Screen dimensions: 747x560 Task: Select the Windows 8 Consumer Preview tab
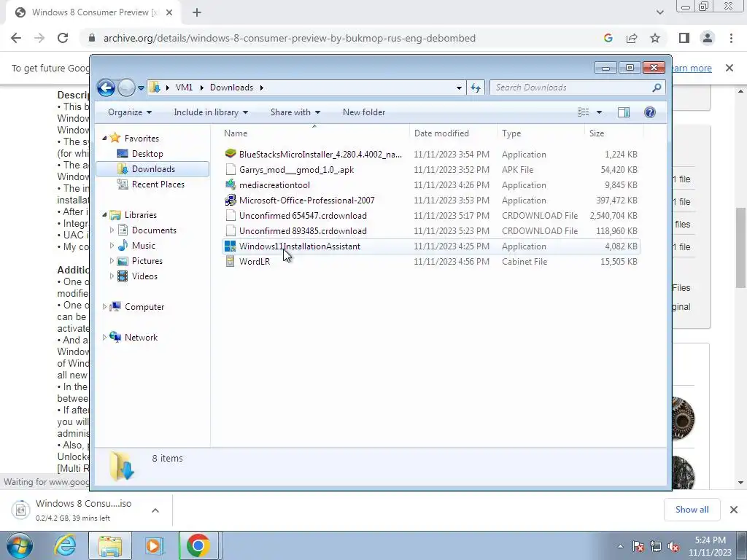(93, 12)
